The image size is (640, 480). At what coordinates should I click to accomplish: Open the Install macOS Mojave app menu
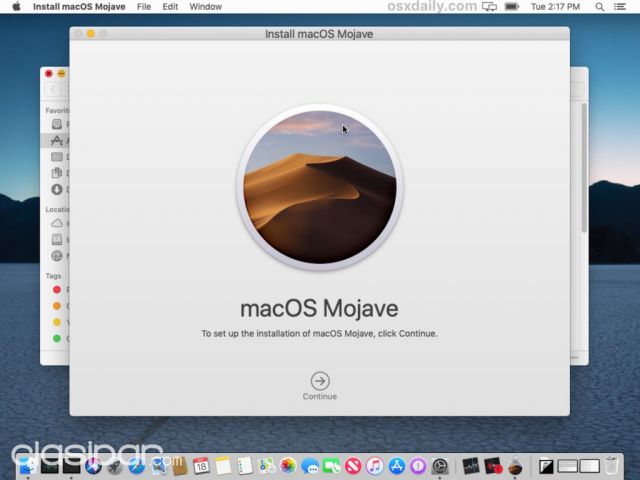pyautogui.click(x=80, y=7)
